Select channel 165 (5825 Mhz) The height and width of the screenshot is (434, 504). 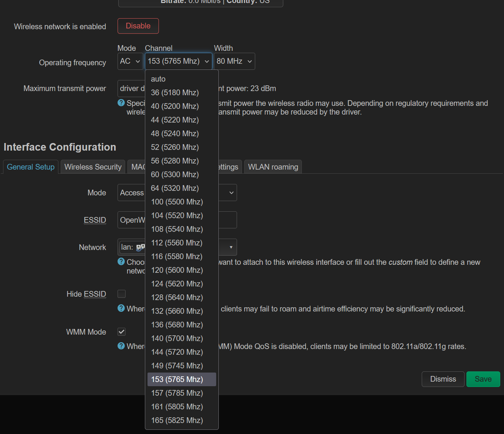182,420
